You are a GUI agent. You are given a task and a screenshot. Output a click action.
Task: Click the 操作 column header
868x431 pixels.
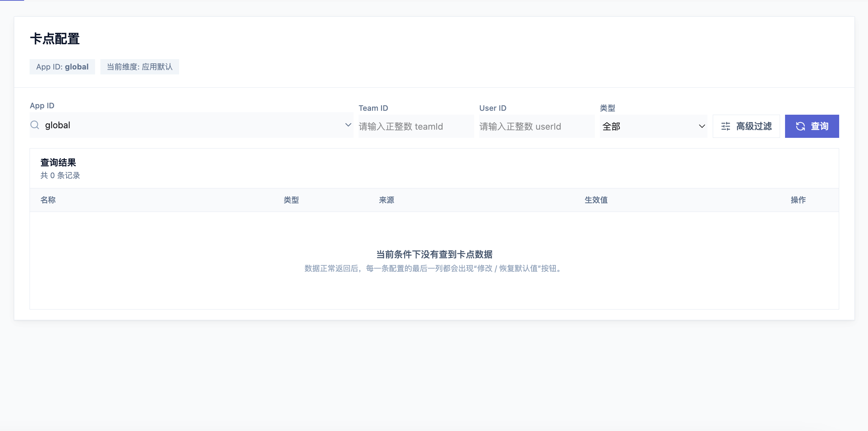pos(798,200)
